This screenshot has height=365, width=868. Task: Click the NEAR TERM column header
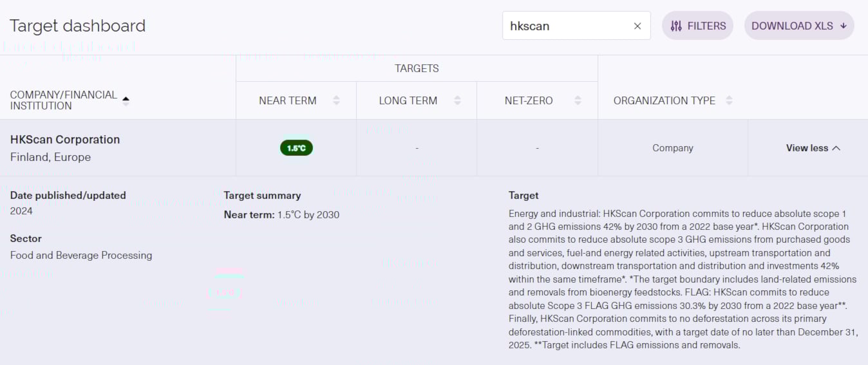[x=287, y=100]
